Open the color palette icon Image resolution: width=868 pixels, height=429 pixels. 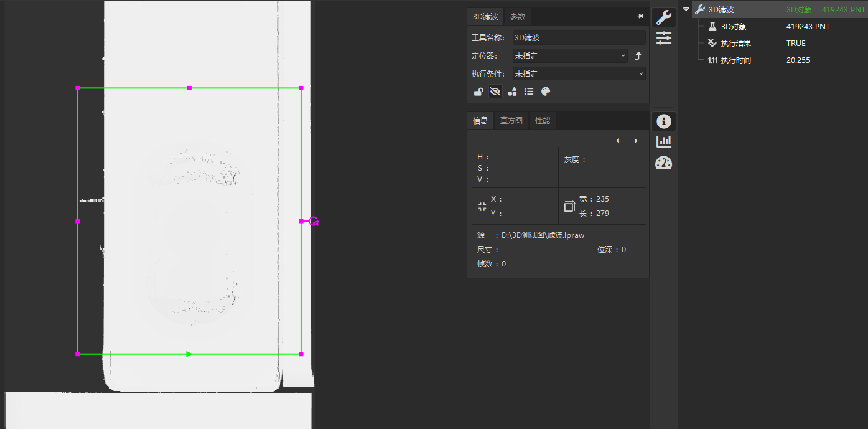click(x=546, y=92)
